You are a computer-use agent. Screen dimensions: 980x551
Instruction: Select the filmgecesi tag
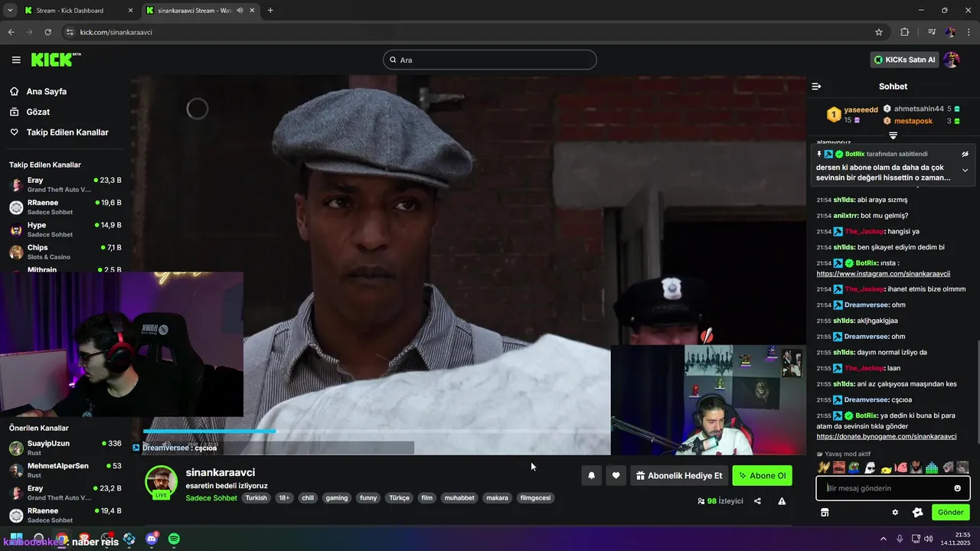535,497
